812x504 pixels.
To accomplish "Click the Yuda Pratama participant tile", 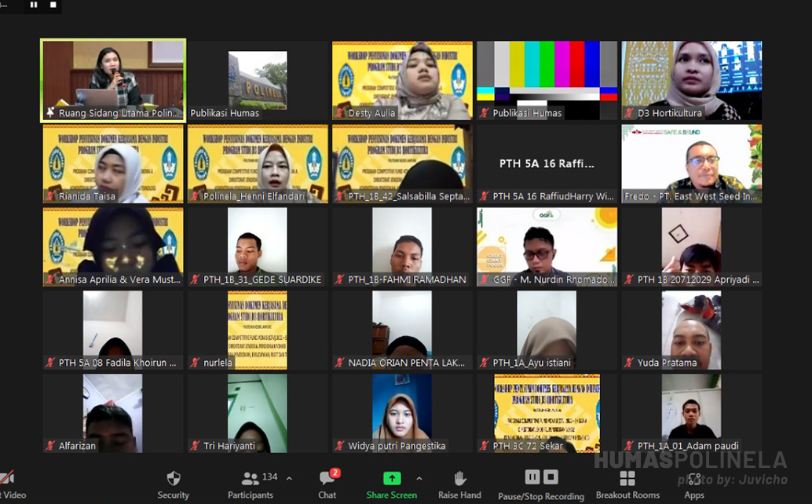I will 691,330.
